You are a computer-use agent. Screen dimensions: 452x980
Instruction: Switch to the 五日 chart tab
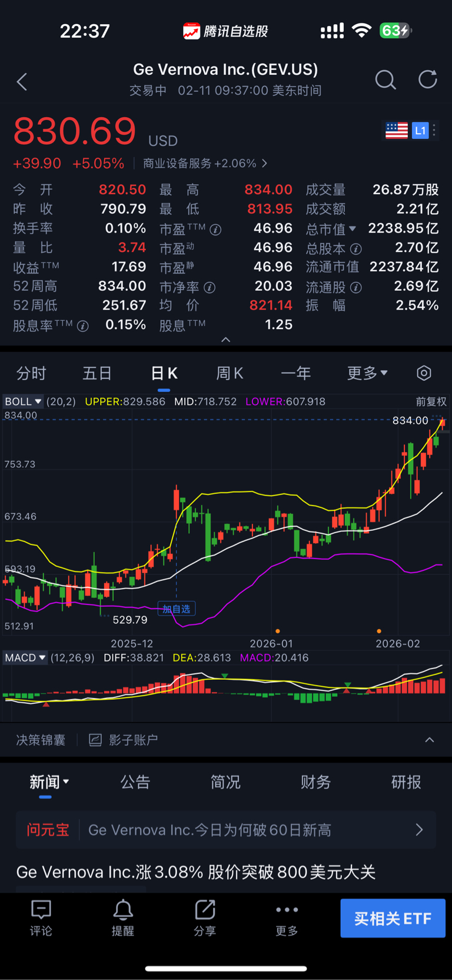(97, 373)
